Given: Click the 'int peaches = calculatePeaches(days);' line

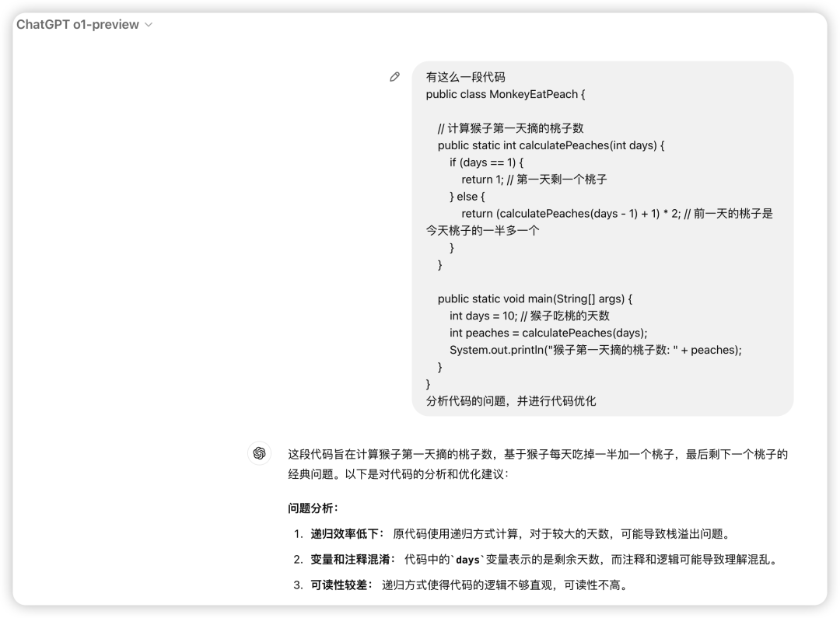Looking at the screenshot, I should pos(548,333).
